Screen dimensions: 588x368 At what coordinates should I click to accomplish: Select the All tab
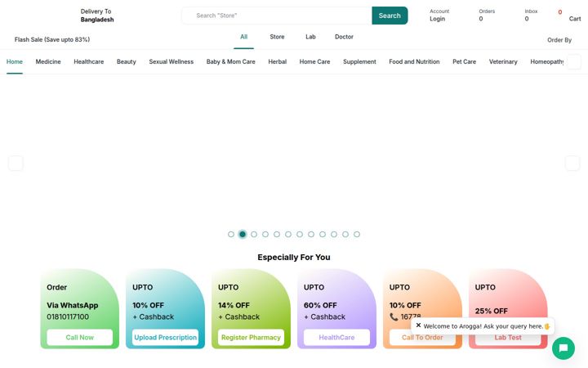[x=243, y=37]
